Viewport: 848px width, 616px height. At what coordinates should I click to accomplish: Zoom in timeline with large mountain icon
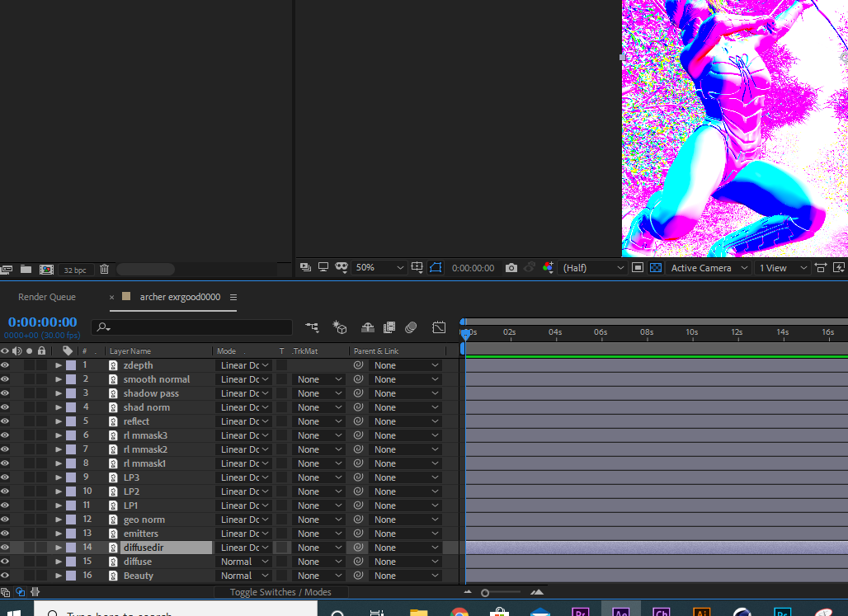[536, 591]
